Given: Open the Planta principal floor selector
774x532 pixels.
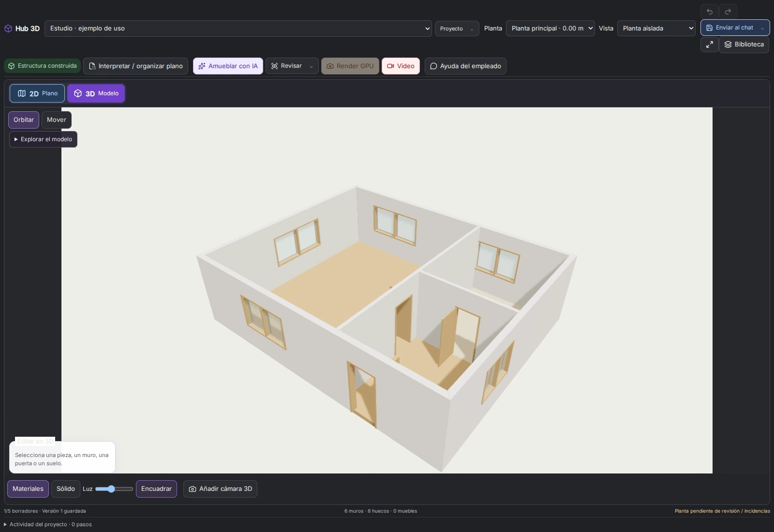Looking at the screenshot, I should [x=551, y=29].
